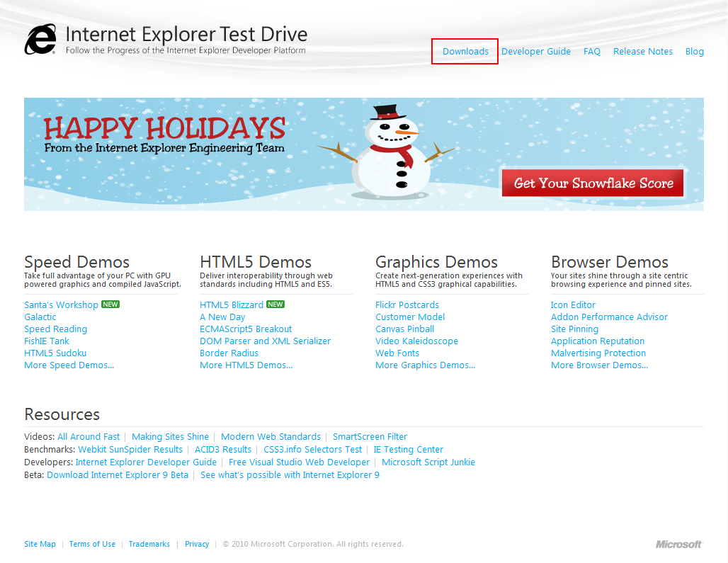The height and width of the screenshot is (563, 728).
Task: Click the Resources heading
Action: point(62,414)
